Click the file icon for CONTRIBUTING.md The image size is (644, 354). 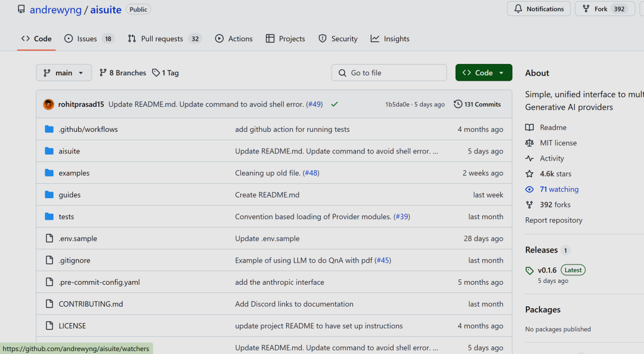point(49,304)
